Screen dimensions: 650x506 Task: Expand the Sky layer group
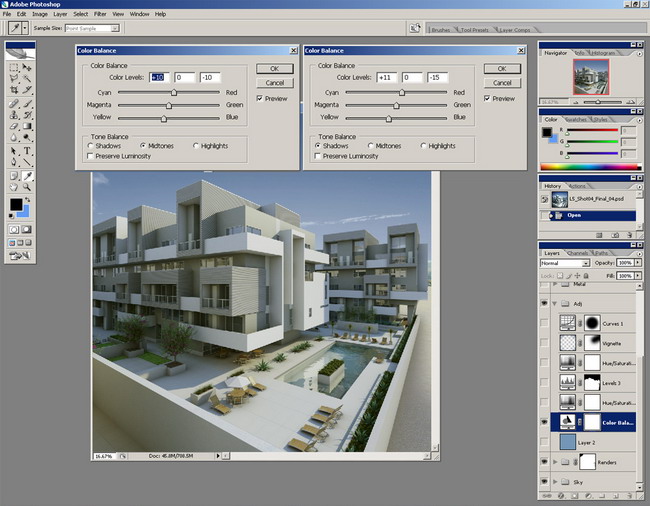(555, 482)
